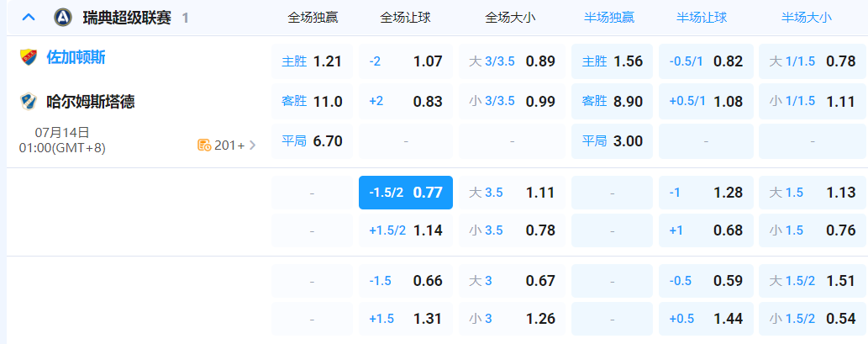The image size is (868, 344).
Task: Choose half-time 大 1/1.5 at 0.78
Action: 812,61
